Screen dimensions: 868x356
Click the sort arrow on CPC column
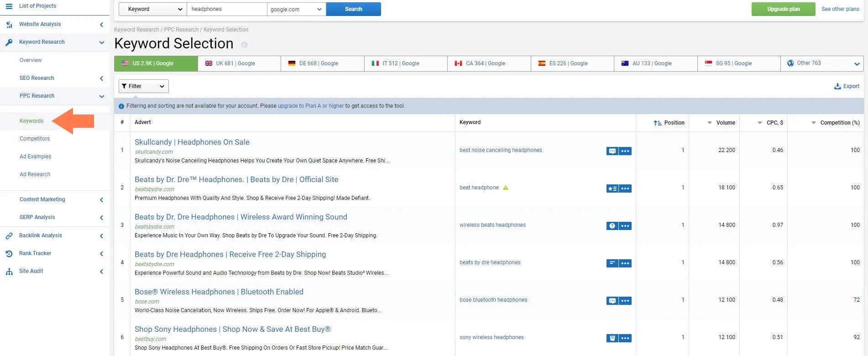760,123
